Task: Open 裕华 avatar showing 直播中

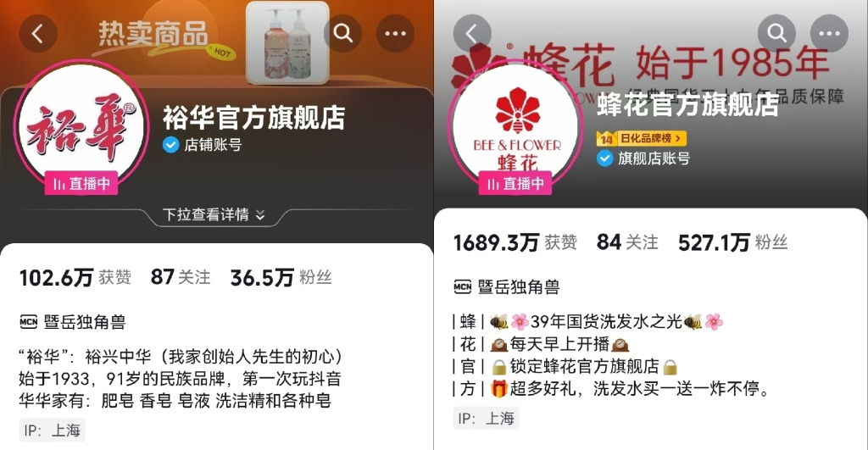Action: pyautogui.click(x=81, y=128)
